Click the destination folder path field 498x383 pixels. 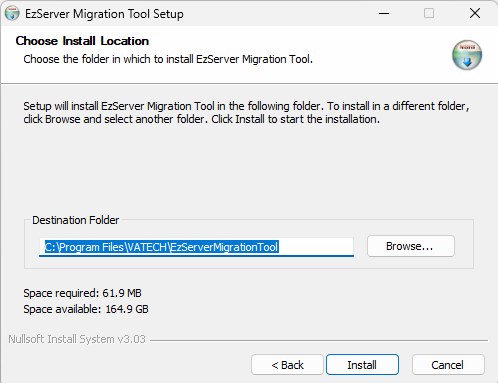click(196, 247)
